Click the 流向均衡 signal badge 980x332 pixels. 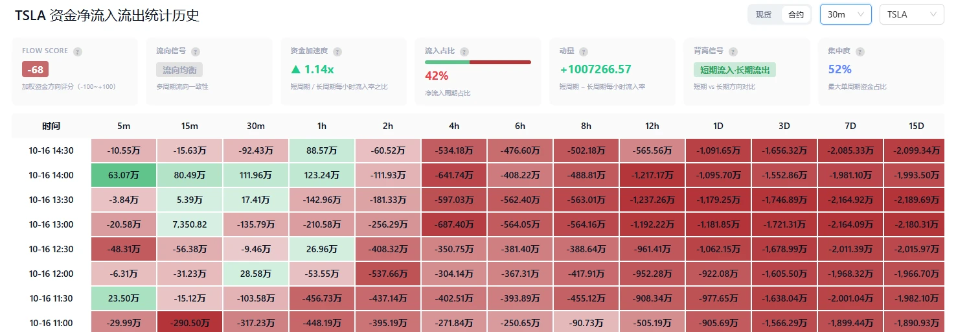pyautogui.click(x=180, y=69)
